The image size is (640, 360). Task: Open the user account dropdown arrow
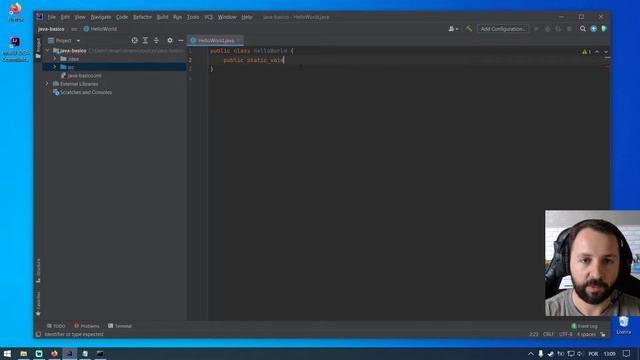tap(457, 29)
